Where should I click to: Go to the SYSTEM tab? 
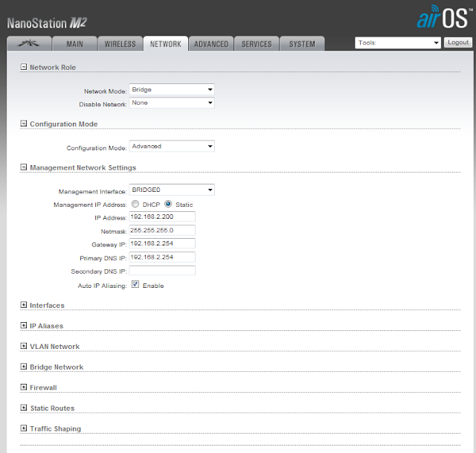click(x=303, y=44)
